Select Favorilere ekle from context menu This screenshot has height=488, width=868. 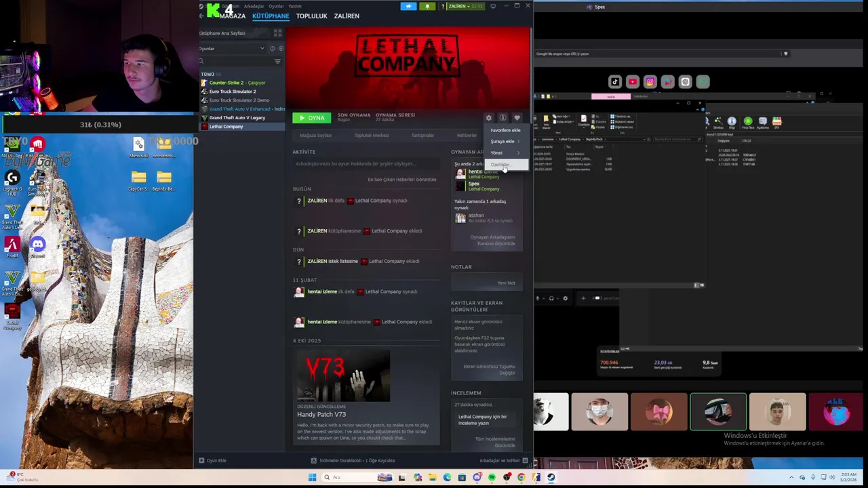[x=505, y=130]
